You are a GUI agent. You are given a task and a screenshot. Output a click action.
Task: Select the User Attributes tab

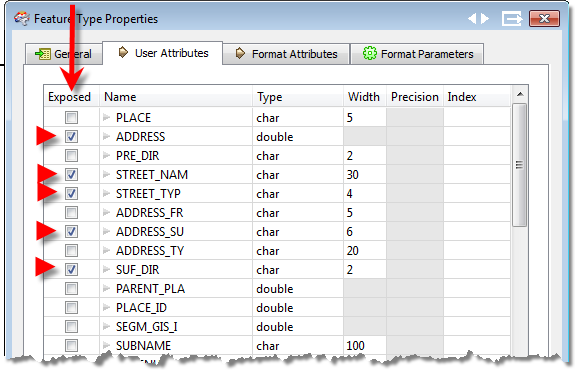point(163,53)
